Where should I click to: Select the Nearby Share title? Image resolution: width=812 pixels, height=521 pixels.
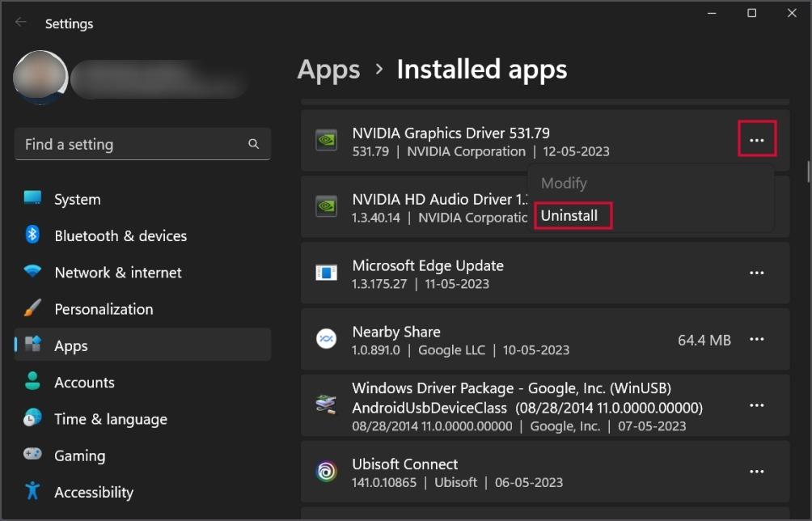click(x=396, y=332)
